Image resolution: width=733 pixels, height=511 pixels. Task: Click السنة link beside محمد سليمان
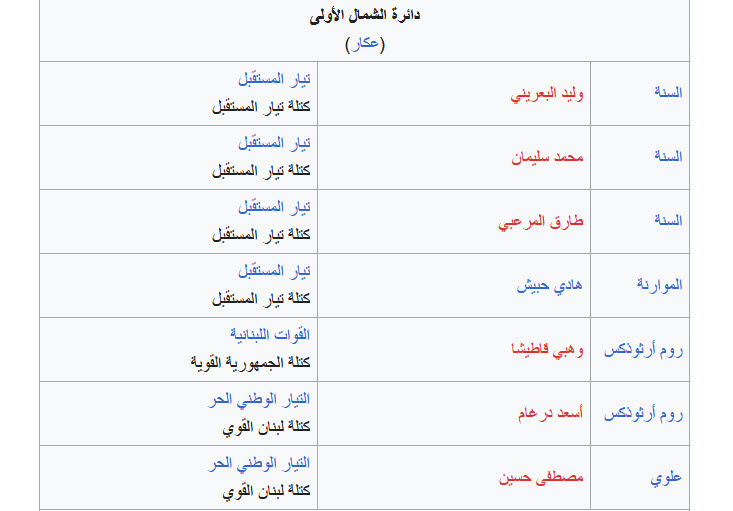[668, 156]
